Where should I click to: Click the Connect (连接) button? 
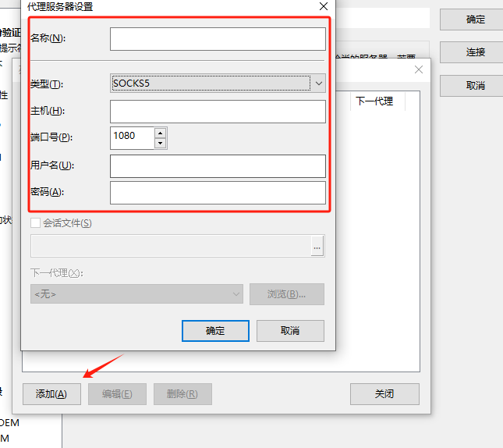point(476,52)
